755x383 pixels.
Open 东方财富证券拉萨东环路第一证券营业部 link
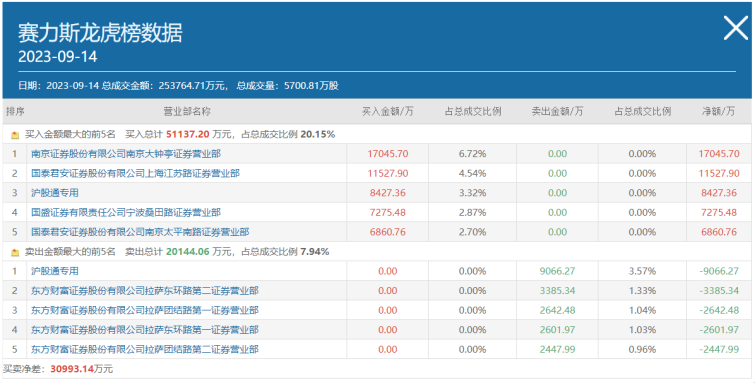pyautogui.click(x=145, y=330)
